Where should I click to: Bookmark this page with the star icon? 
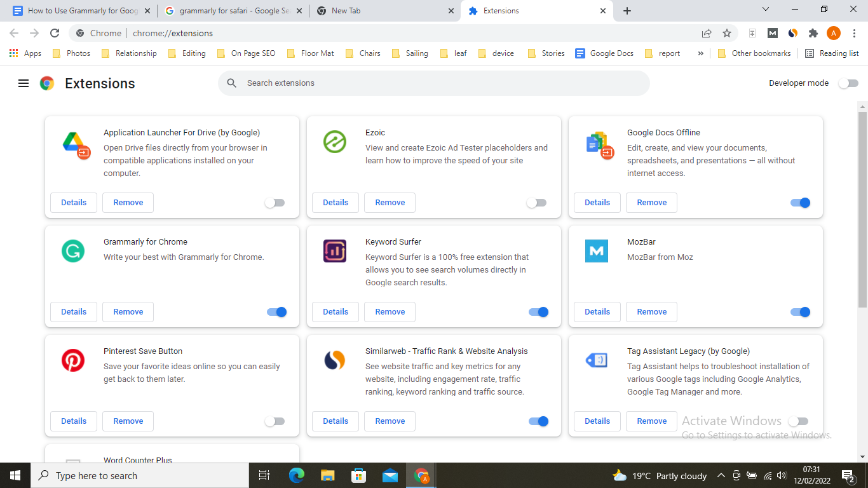[x=727, y=33]
